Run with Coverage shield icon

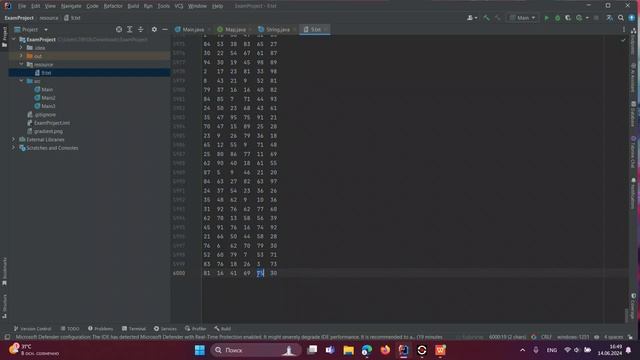(x=568, y=18)
